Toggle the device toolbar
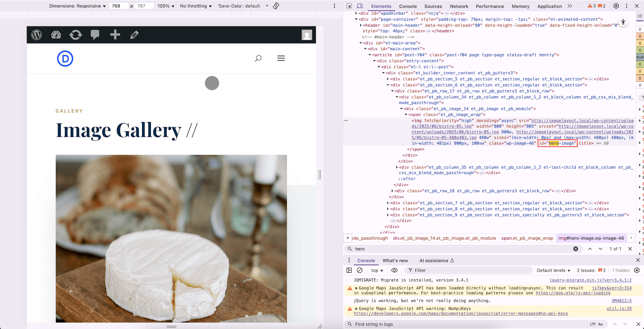The width and height of the screenshot is (644, 329). [360, 6]
